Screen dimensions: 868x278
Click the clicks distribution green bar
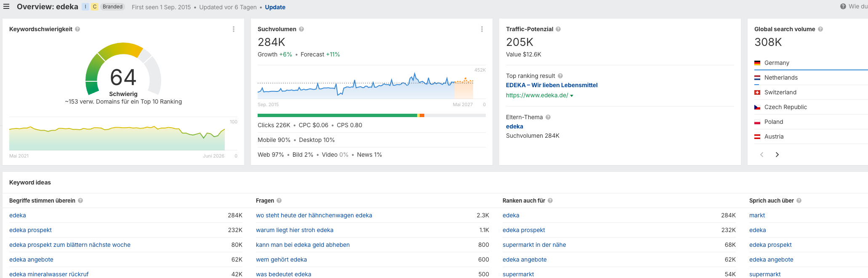(x=337, y=115)
